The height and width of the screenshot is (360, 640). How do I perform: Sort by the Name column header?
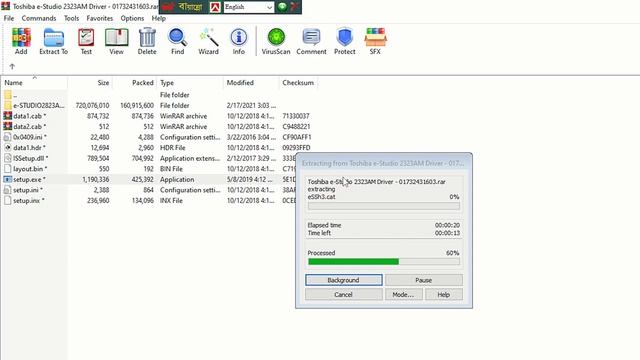click(34, 82)
